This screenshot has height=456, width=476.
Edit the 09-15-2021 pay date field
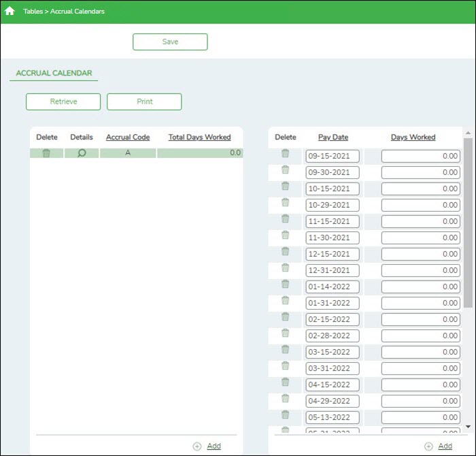[333, 156]
